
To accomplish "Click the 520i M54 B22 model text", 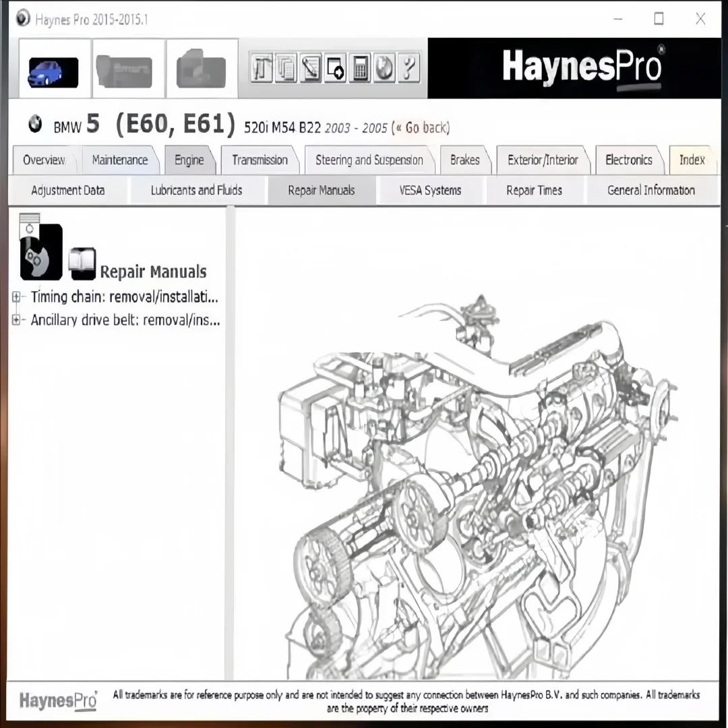I will click(x=282, y=127).
